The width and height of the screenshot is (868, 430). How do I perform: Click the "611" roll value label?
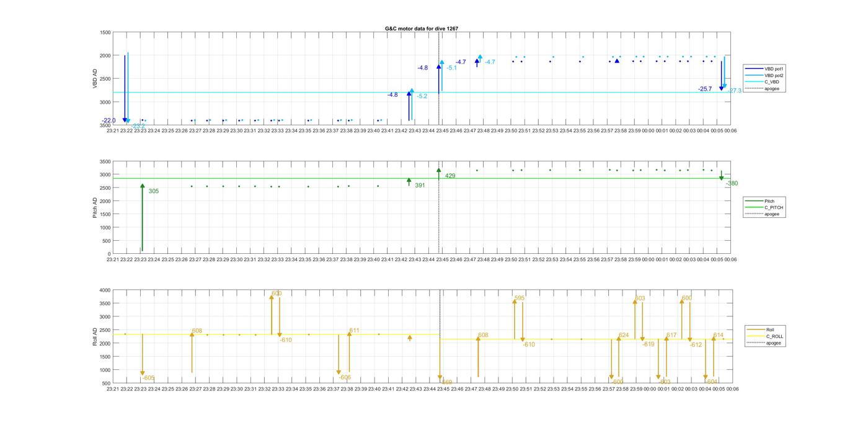355,331
